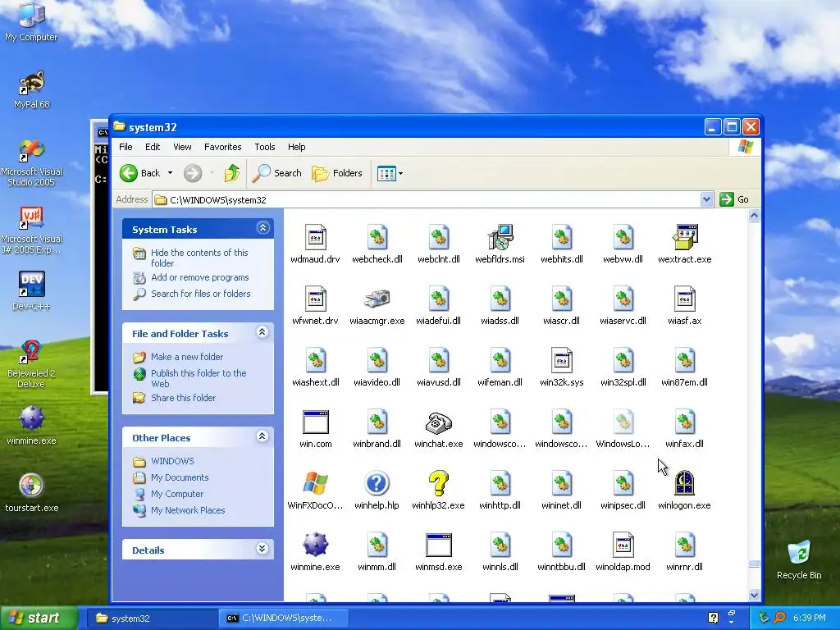Select the WinFXDocO... Windows flag icon

pyautogui.click(x=315, y=483)
